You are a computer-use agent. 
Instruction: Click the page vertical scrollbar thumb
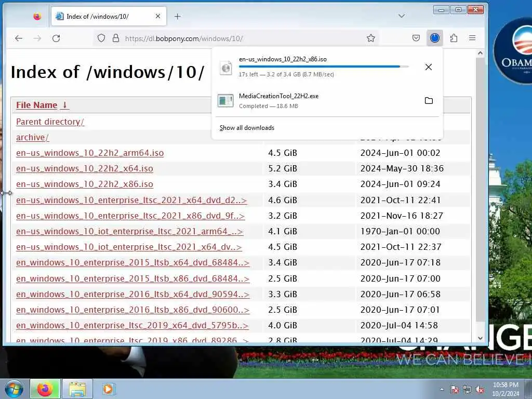pyautogui.click(x=480, y=189)
